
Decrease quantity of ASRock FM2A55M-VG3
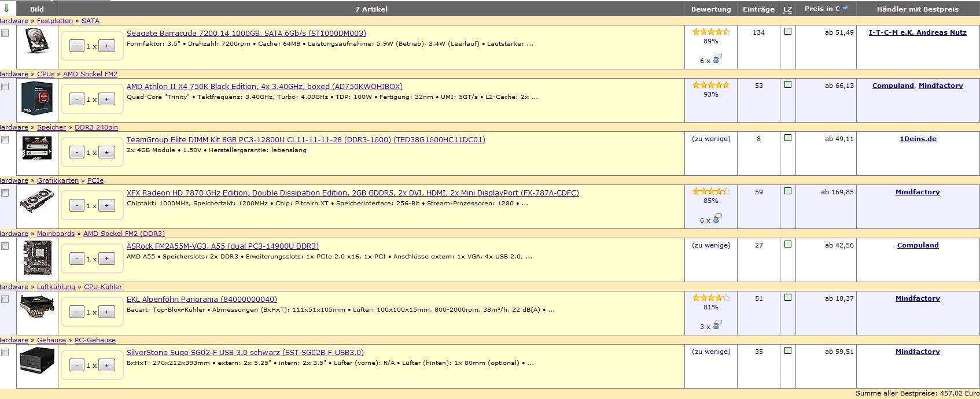pos(77,259)
